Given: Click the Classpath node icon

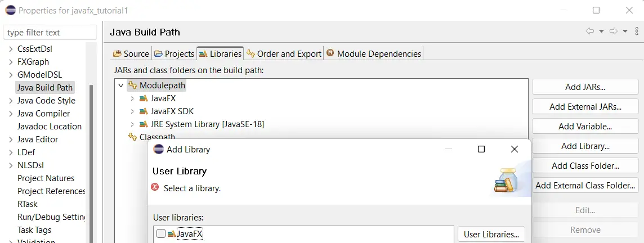Looking at the screenshot, I should click(132, 137).
